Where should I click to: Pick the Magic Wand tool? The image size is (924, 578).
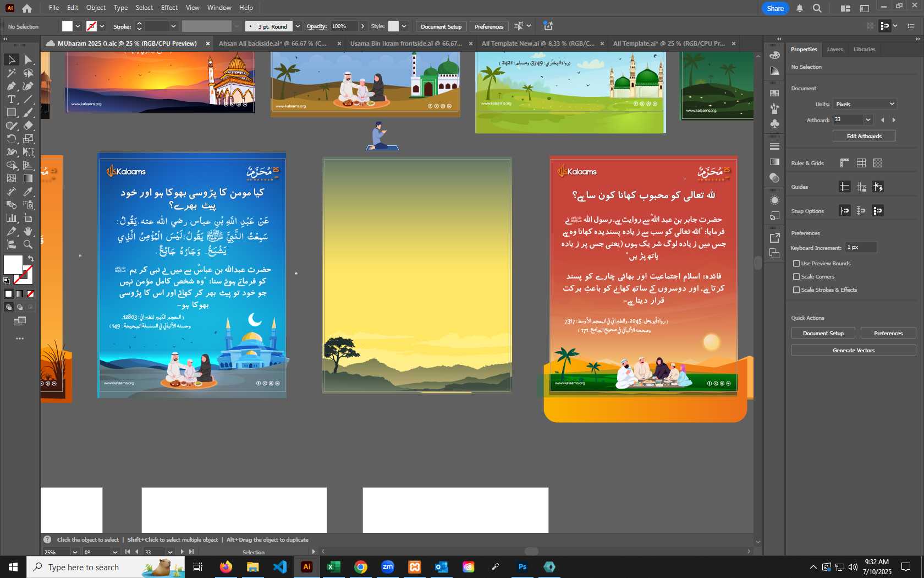pyautogui.click(x=11, y=73)
